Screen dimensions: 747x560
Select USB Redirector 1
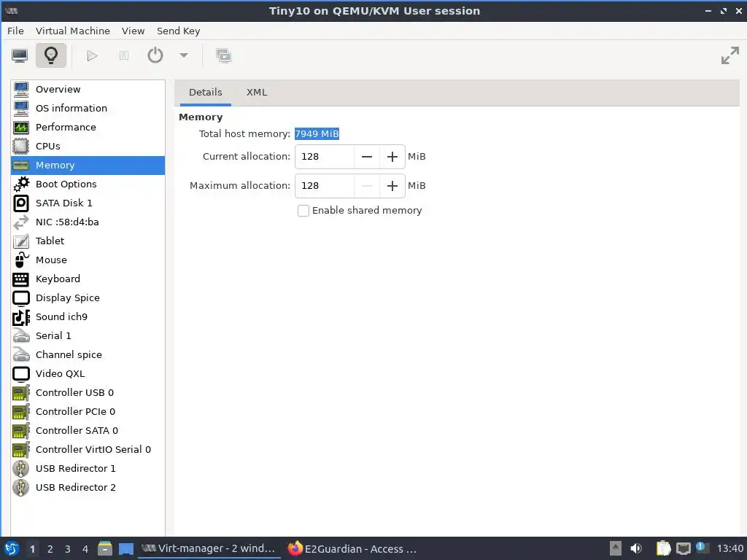[88, 469]
